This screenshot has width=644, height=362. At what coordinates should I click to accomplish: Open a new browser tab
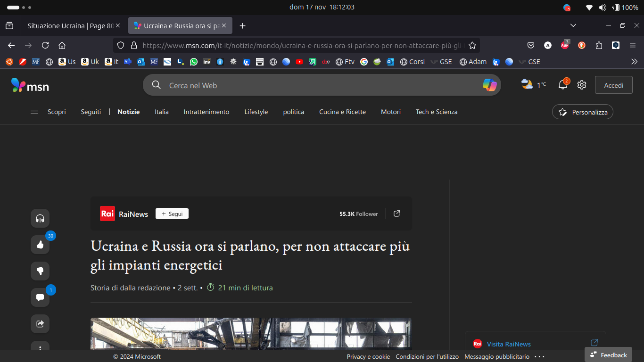(x=242, y=25)
